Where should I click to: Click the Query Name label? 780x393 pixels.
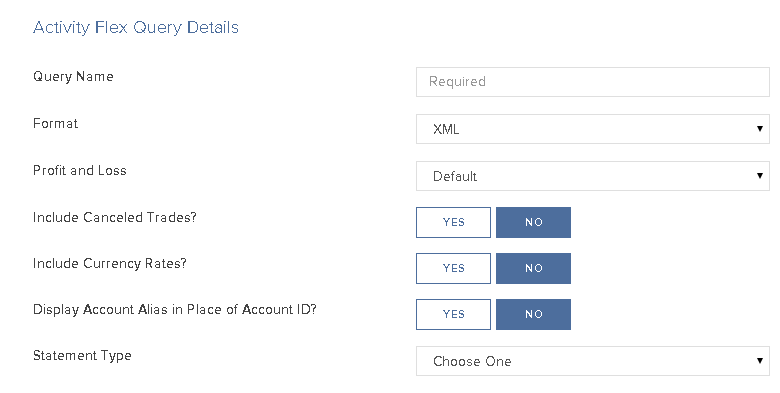(x=73, y=77)
